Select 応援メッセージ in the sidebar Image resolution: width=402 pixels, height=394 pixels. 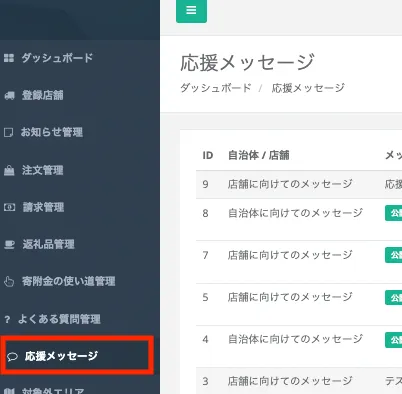61,356
